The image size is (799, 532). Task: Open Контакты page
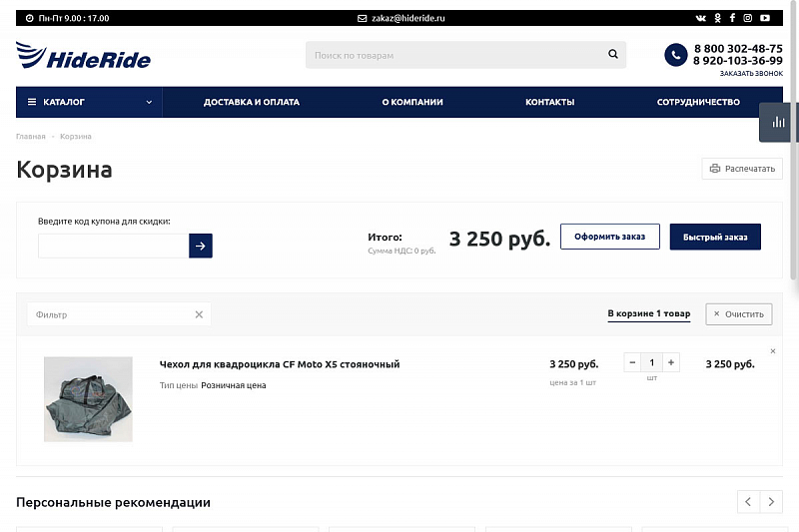pos(550,102)
